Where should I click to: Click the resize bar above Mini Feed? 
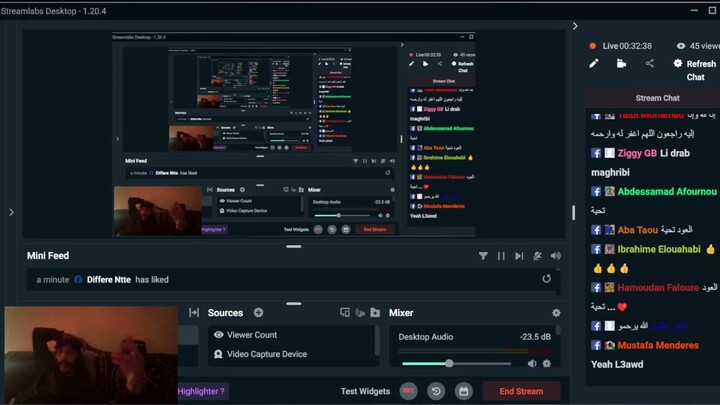(x=293, y=247)
